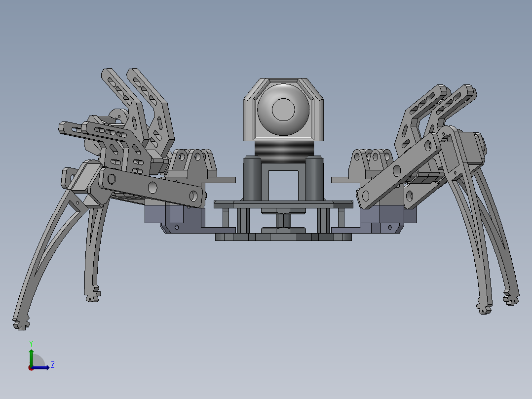Click the green Y axis of the triad
The image size is (532, 399).
click(31, 357)
